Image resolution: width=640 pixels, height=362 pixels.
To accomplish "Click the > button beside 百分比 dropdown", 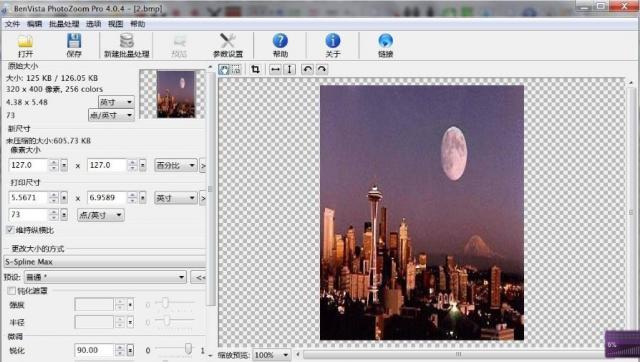I will pyautogui.click(x=203, y=165).
